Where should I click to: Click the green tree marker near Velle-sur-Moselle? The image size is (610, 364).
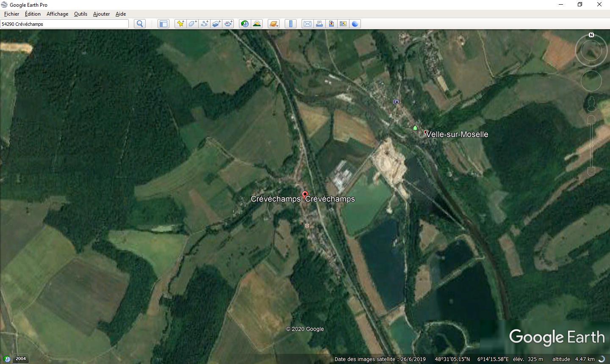point(415,128)
